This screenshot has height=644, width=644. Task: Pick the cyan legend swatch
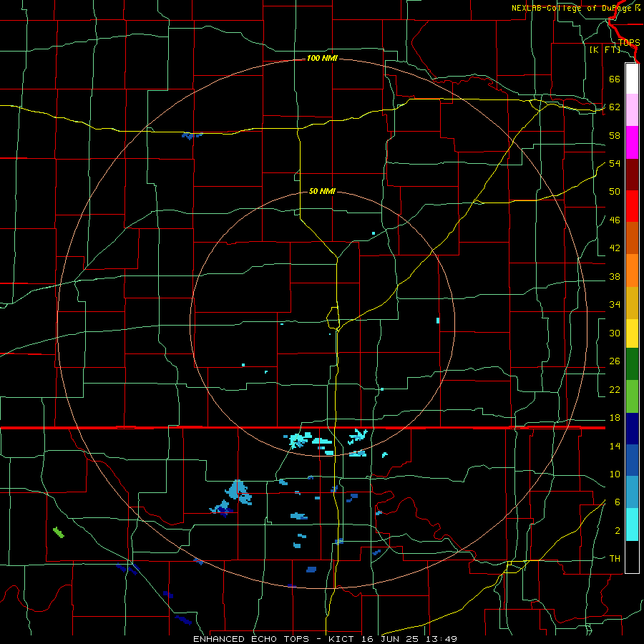632,525
